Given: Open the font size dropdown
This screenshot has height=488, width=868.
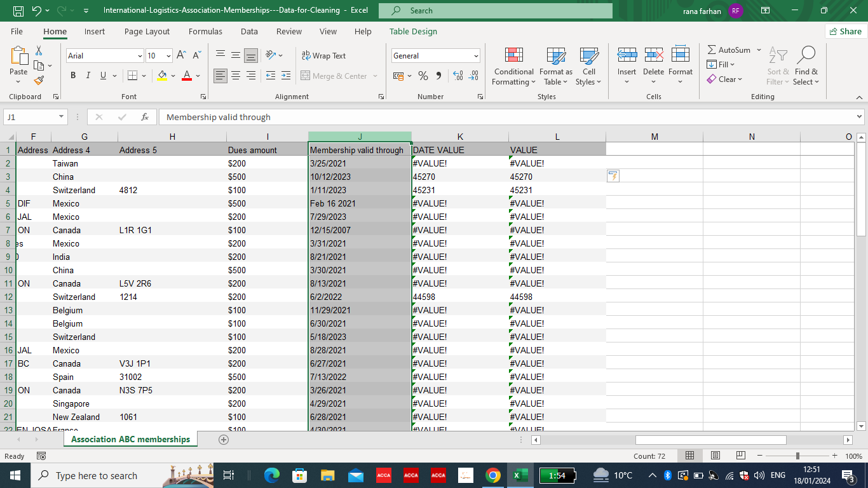Looking at the screenshot, I should point(168,56).
